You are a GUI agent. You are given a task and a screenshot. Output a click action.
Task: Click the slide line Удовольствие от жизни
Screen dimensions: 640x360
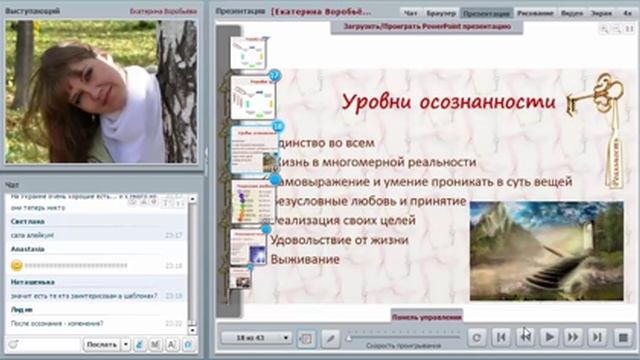pos(339,240)
